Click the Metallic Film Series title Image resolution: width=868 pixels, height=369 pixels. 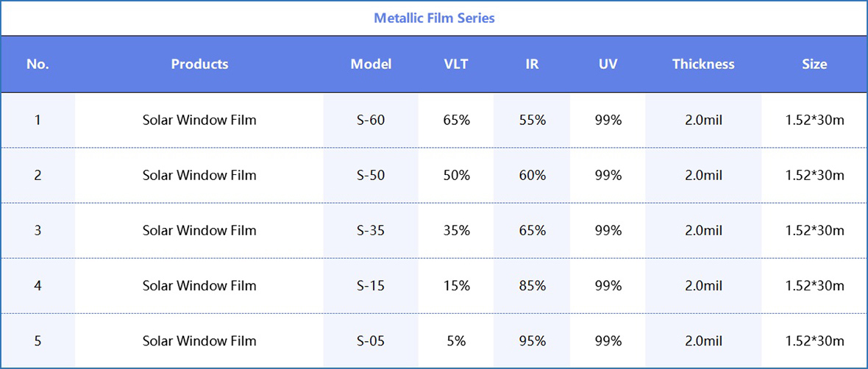tap(434, 18)
